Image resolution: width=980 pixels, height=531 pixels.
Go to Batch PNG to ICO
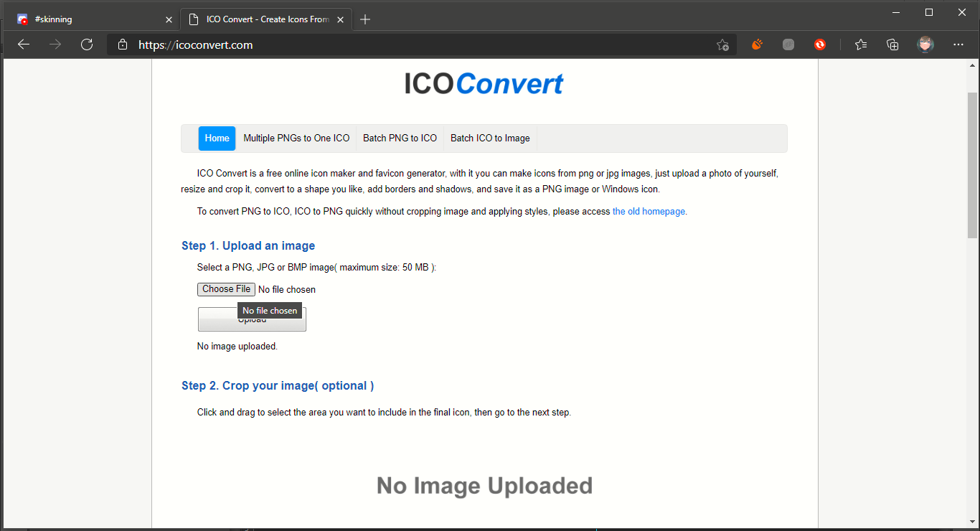tap(400, 138)
